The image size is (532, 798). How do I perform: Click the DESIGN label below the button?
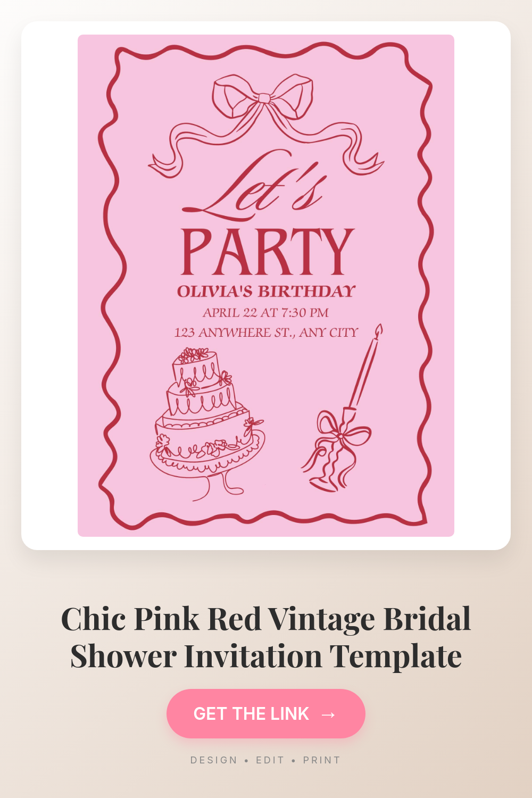click(214, 760)
